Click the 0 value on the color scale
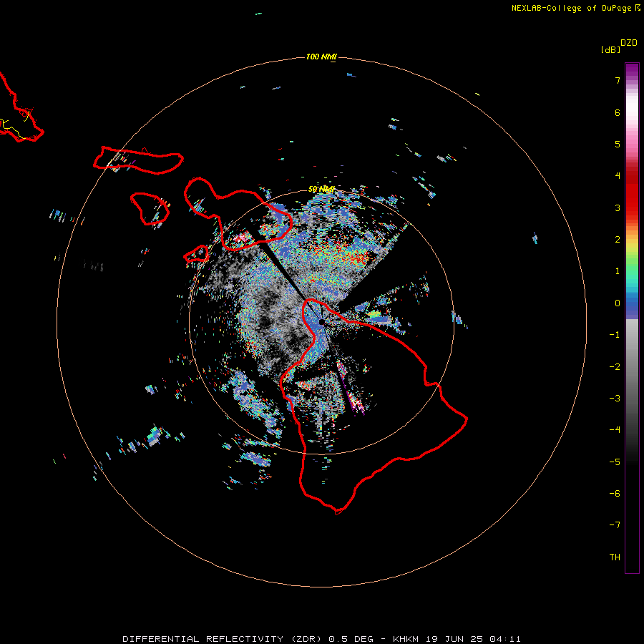The width and height of the screenshot is (644, 644). coord(618,303)
